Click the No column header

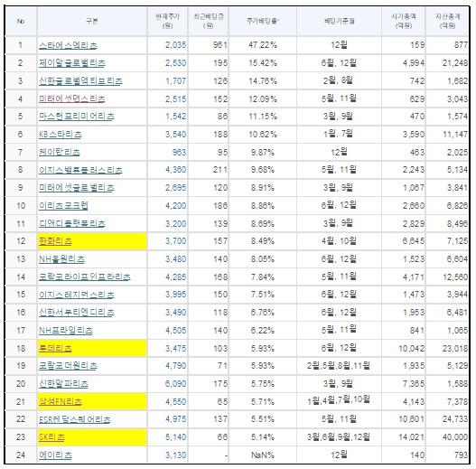tap(21, 21)
